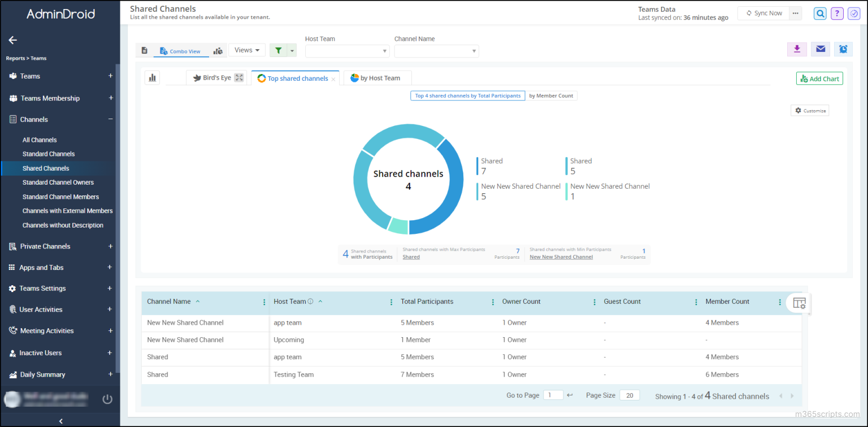Open the export download report icon
The width and height of the screenshot is (868, 427).
(x=797, y=50)
